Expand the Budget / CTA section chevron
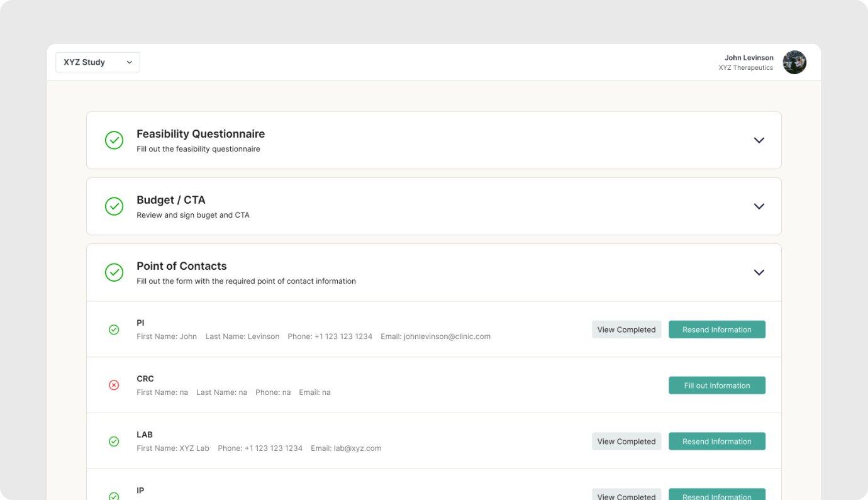Screen dimensions: 868x500 [759, 206]
